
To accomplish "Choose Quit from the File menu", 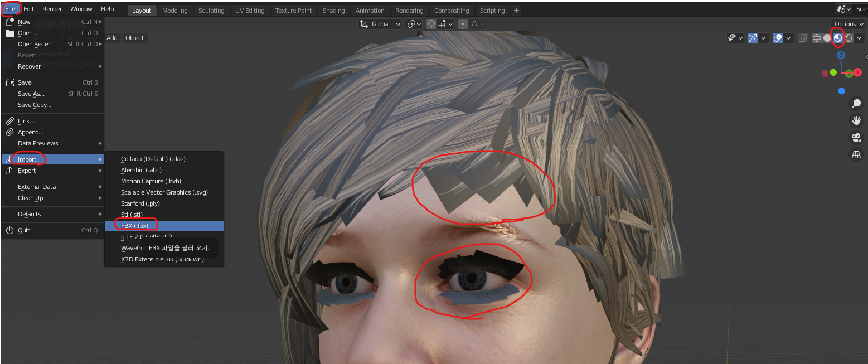I will pos(52,230).
